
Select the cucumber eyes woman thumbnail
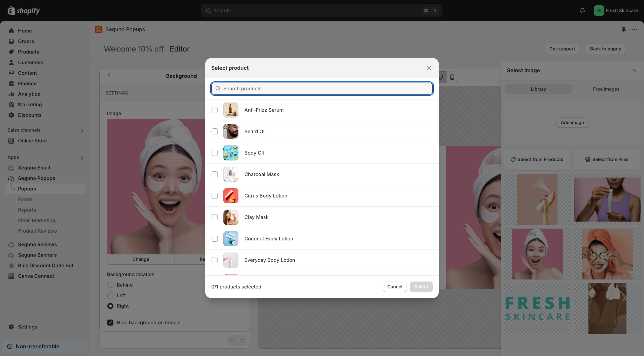click(x=607, y=254)
